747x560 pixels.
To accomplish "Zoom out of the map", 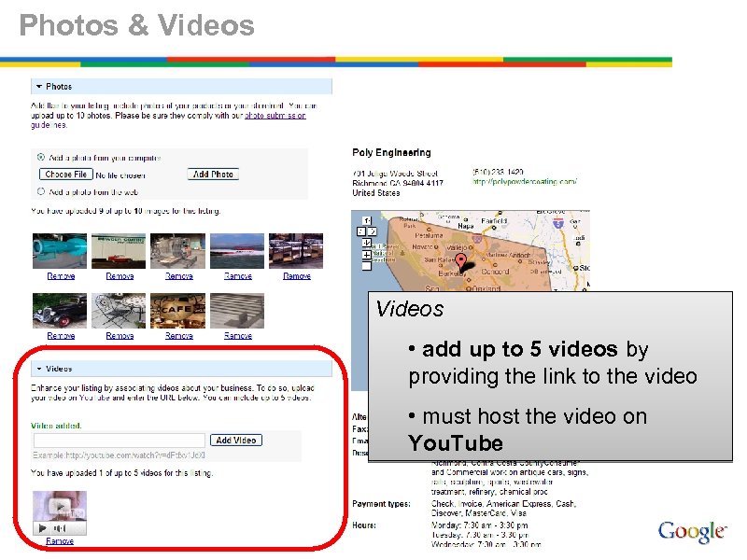I will [x=366, y=267].
